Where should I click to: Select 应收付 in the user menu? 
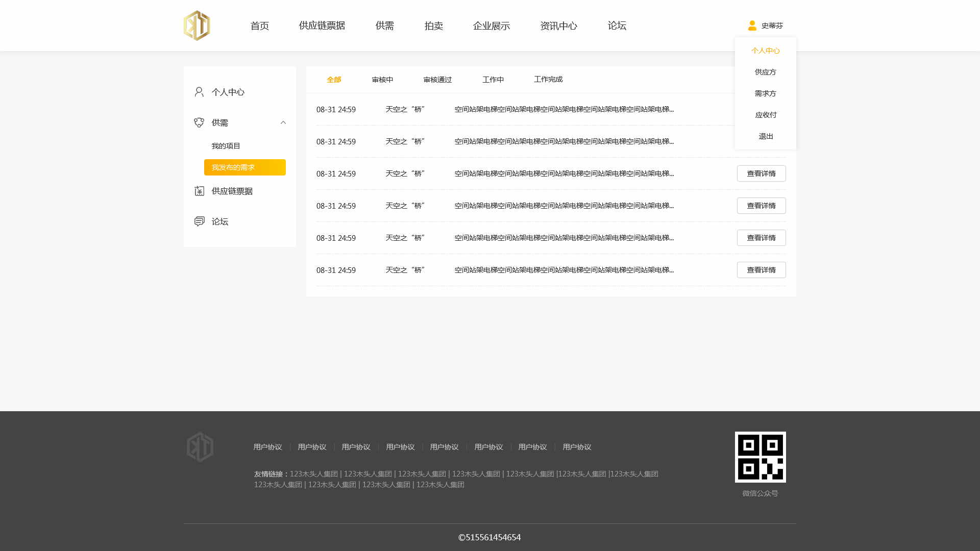point(766,115)
